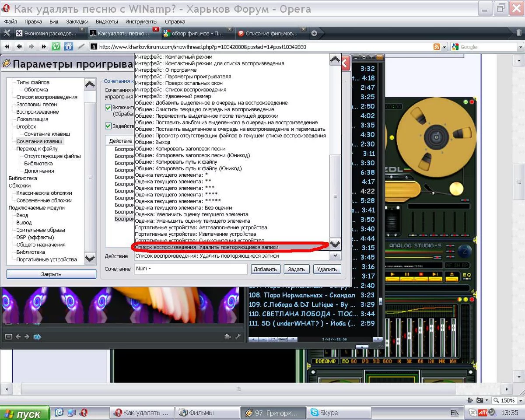The image size is (525, 420).
Task: Reload the page with the green refresh icon
Action: [x=56, y=46]
